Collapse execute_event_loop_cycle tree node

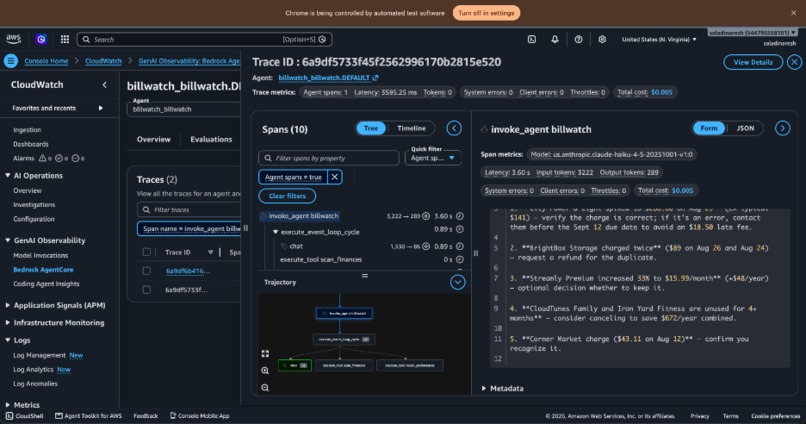276,232
